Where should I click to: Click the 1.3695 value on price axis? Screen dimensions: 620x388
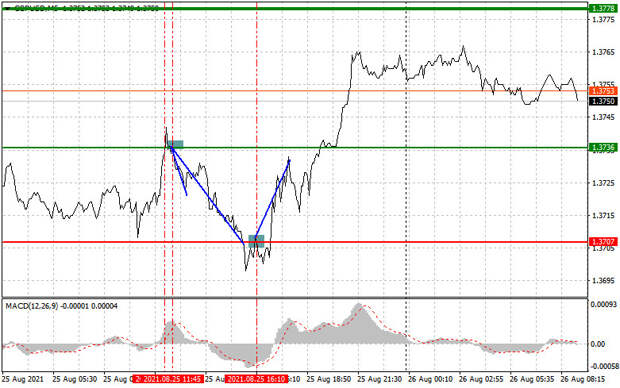603,281
